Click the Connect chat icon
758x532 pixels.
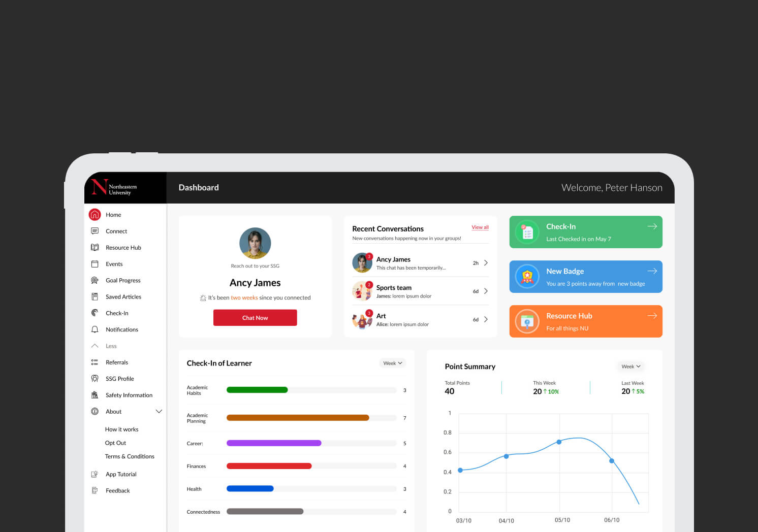pos(94,231)
